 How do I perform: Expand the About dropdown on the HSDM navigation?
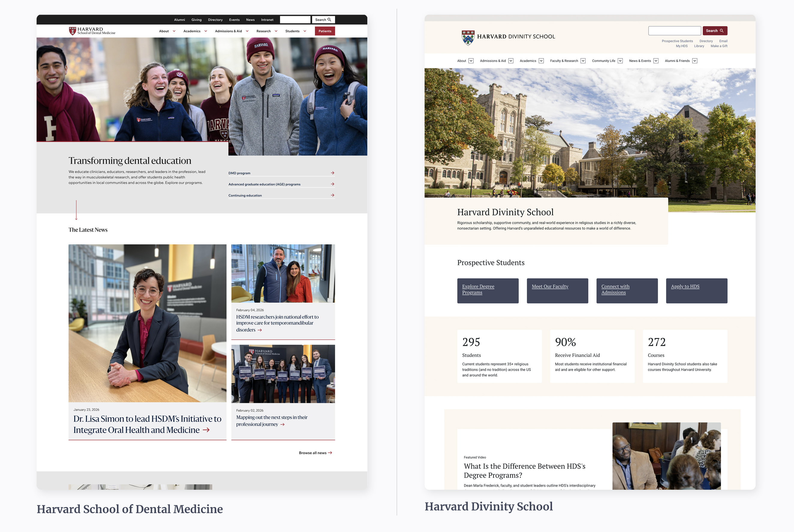[x=174, y=31]
